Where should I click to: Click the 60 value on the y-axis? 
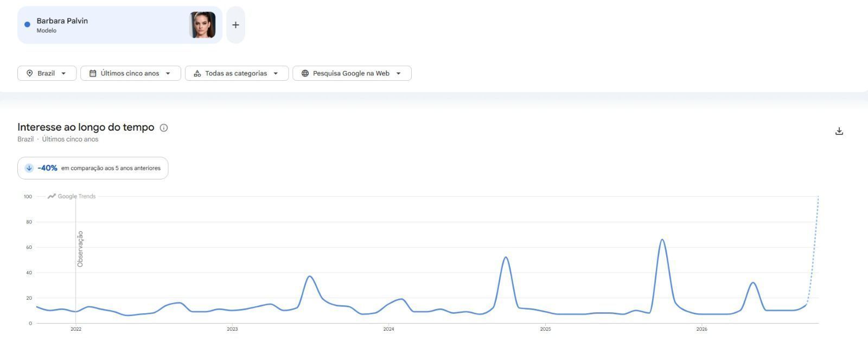click(29, 247)
